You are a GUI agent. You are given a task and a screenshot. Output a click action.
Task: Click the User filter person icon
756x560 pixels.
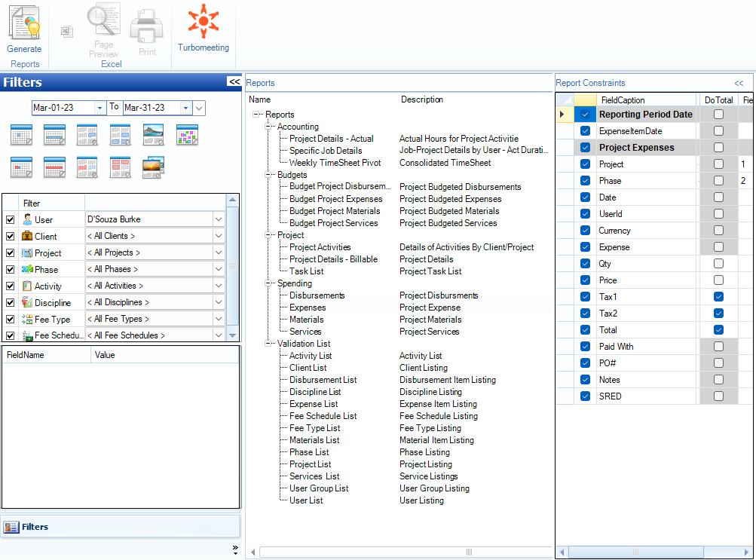click(27, 219)
